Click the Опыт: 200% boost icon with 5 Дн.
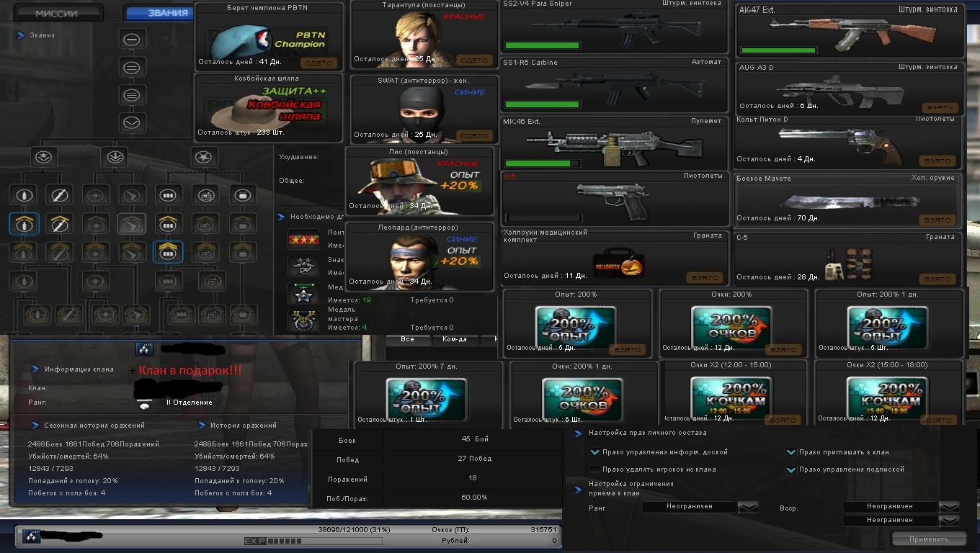The image size is (980, 553). [x=575, y=327]
